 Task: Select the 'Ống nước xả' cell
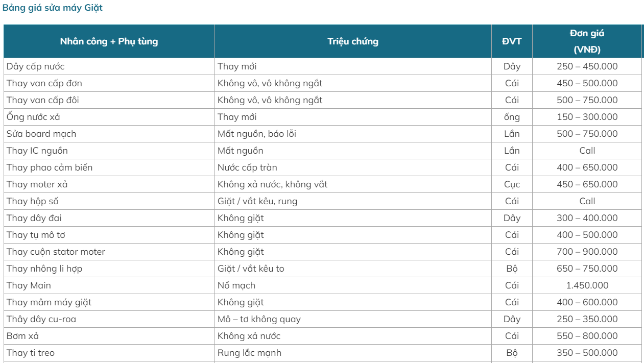pyautogui.click(x=34, y=117)
